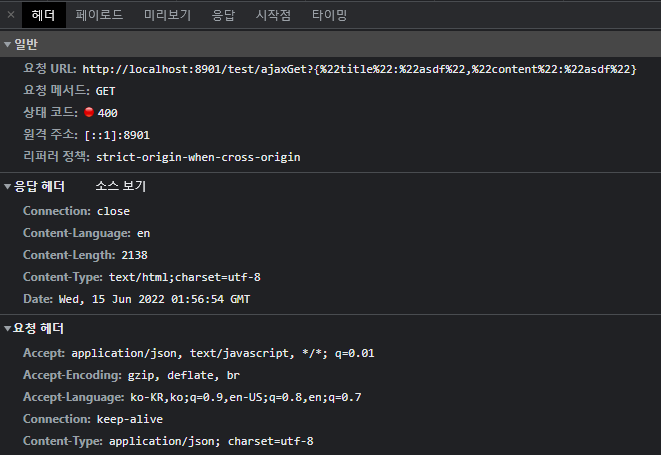The image size is (661, 455).
Task: Click 소스 보기 link for response headers
Action: (121, 186)
